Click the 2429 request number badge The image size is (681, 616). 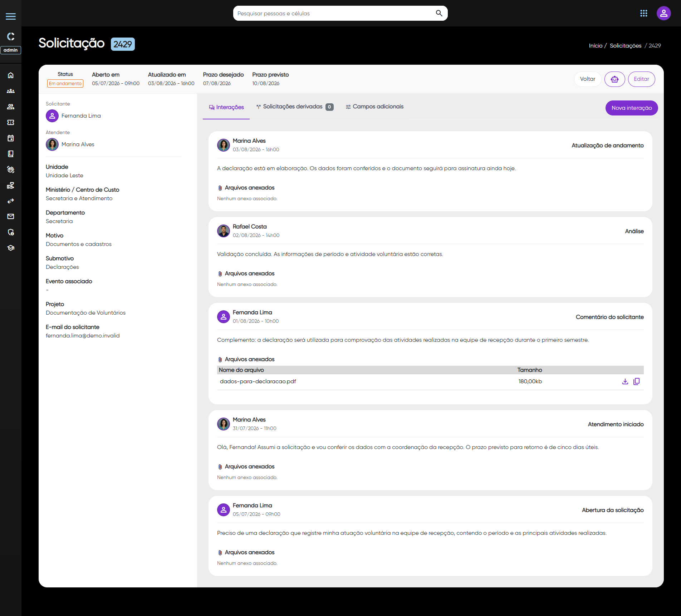[123, 44]
